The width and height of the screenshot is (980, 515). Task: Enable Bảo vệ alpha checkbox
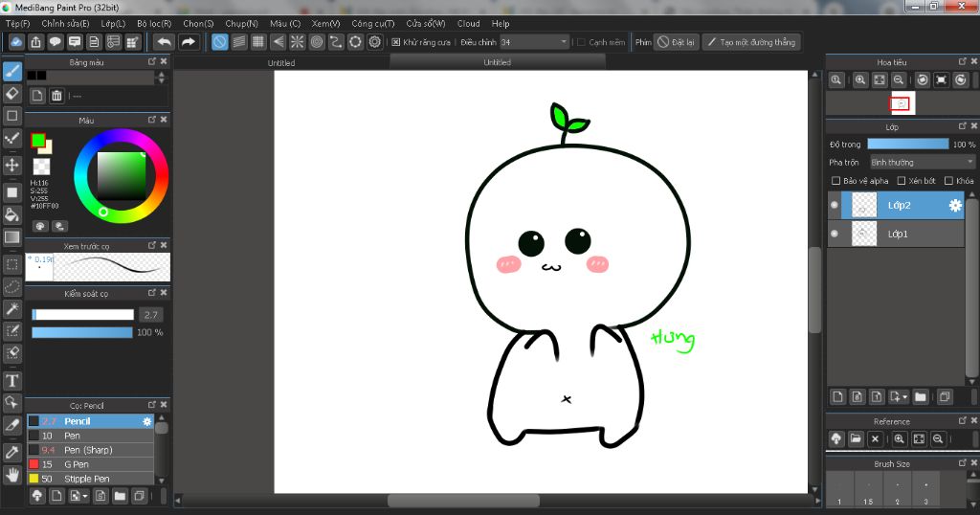point(835,181)
